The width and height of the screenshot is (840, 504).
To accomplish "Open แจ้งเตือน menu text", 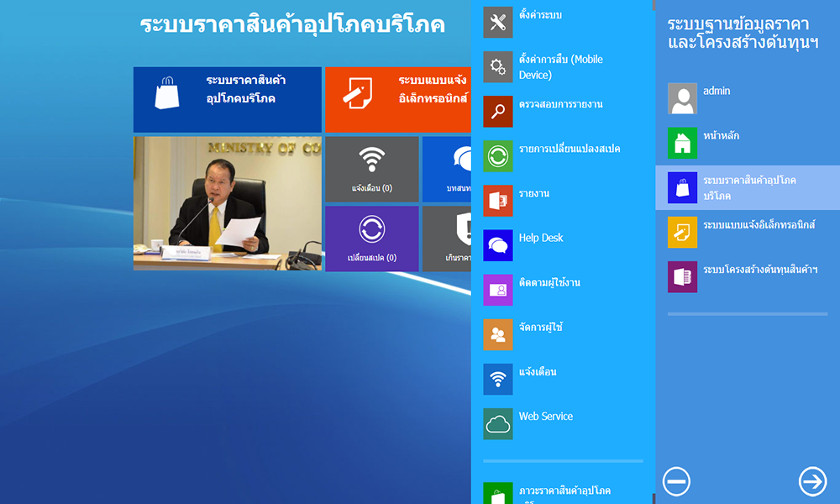I will coord(538,372).
